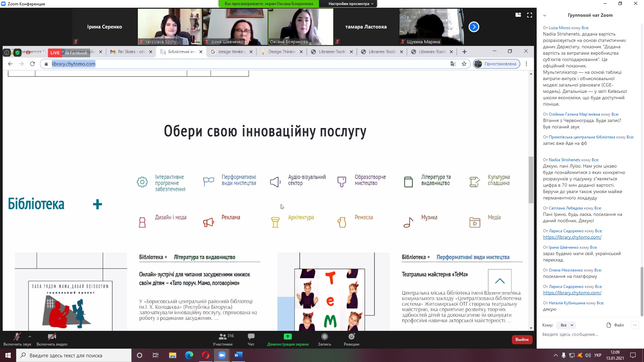
Task: Choose Ремесла category
Action: tap(355, 221)
